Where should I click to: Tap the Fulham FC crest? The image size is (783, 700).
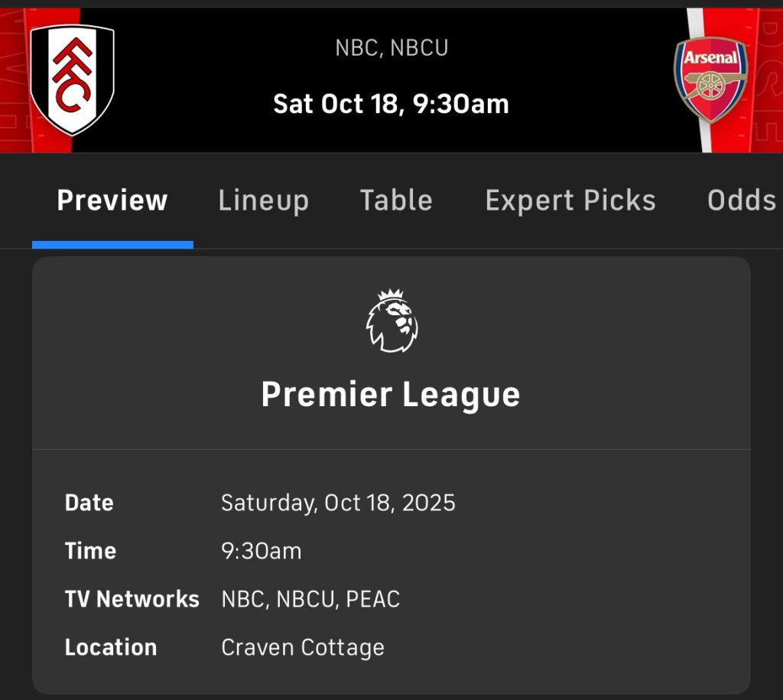click(x=72, y=80)
